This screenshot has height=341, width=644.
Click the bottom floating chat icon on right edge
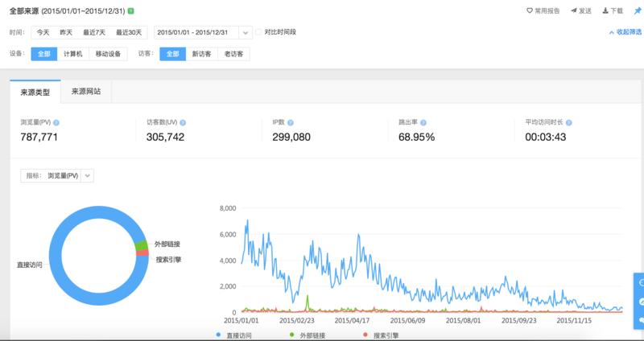[x=641, y=319]
